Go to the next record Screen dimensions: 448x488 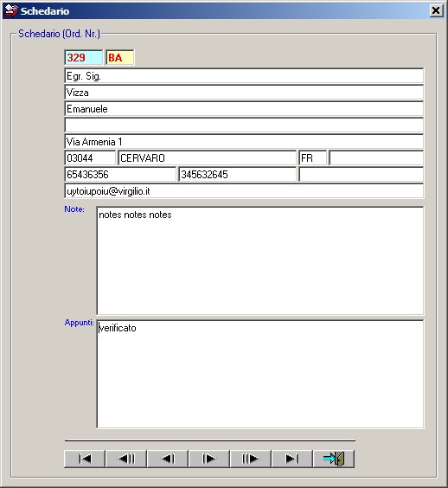coord(209,459)
